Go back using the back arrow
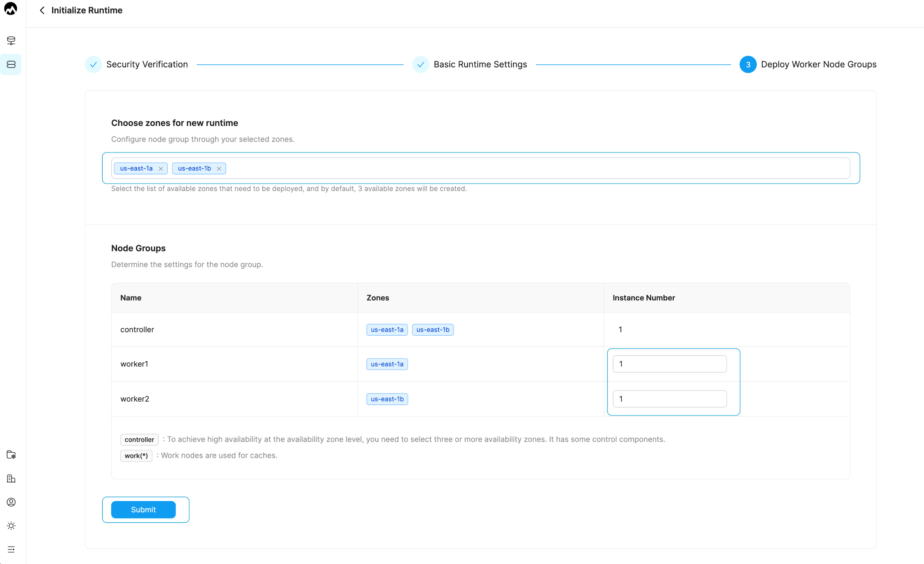Image resolution: width=924 pixels, height=564 pixels. [42, 11]
